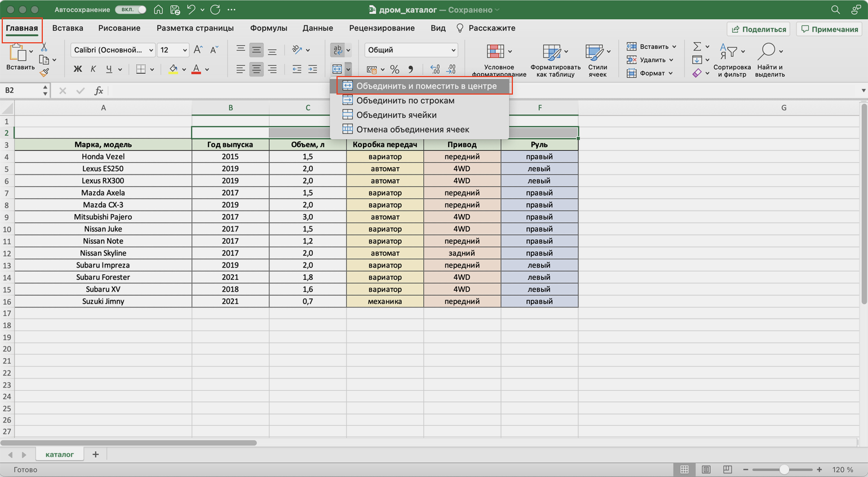
Task: Toggle bold formatting (Ж)
Action: (78, 69)
